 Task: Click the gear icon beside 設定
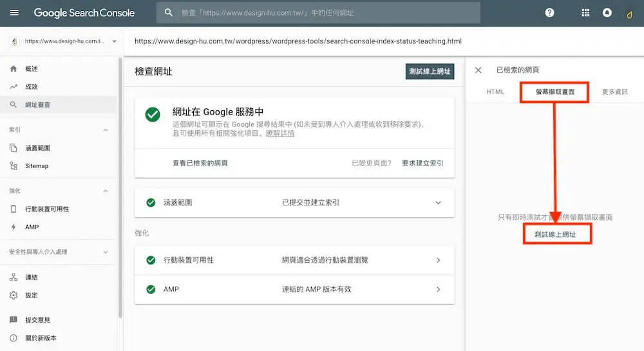14,295
